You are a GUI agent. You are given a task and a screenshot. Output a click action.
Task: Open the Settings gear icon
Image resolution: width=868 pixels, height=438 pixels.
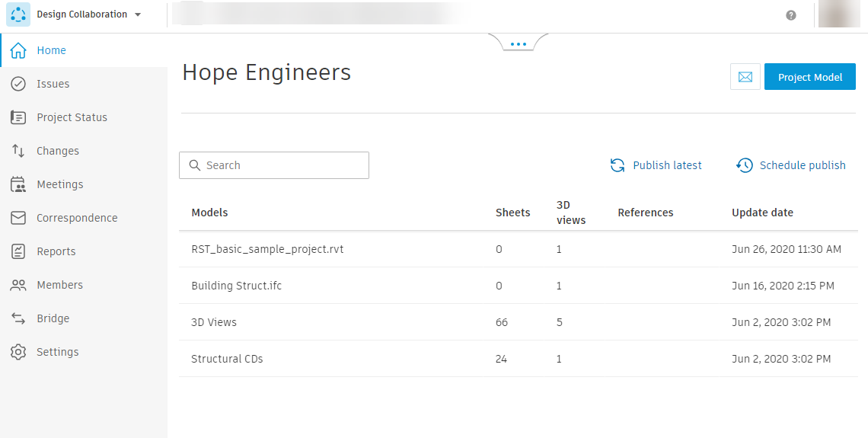tap(19, 352)
